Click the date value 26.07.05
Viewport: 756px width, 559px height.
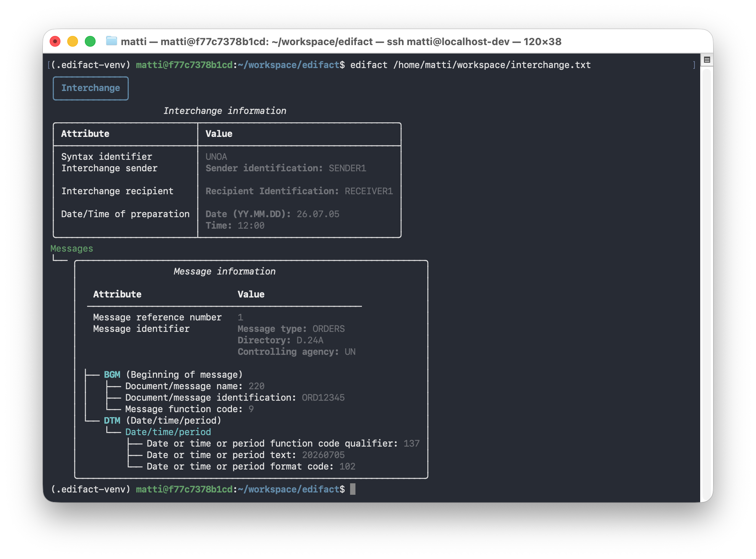pyautogui.click(x=318, y=214)
